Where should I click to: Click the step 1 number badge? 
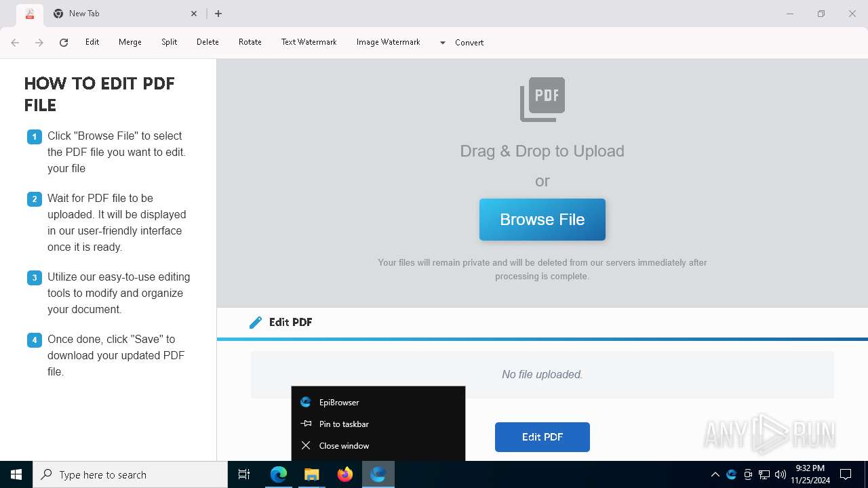(35, 137)
